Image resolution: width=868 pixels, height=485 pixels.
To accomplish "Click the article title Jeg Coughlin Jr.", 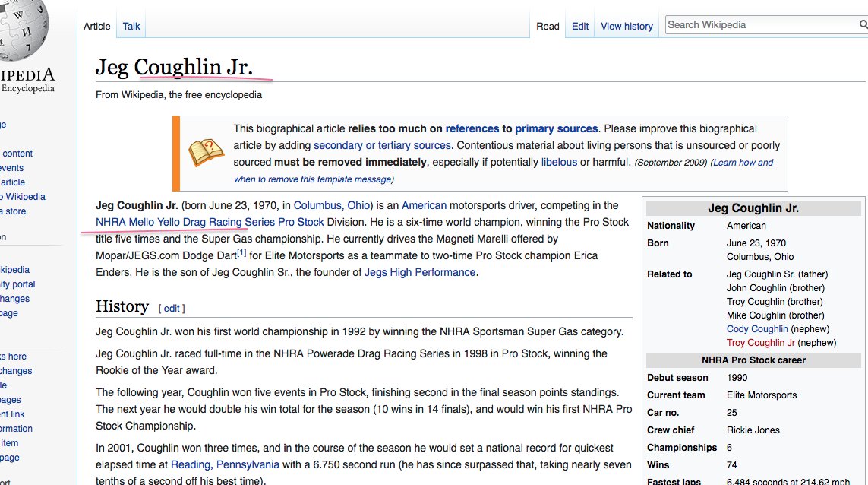I will 175,67.
